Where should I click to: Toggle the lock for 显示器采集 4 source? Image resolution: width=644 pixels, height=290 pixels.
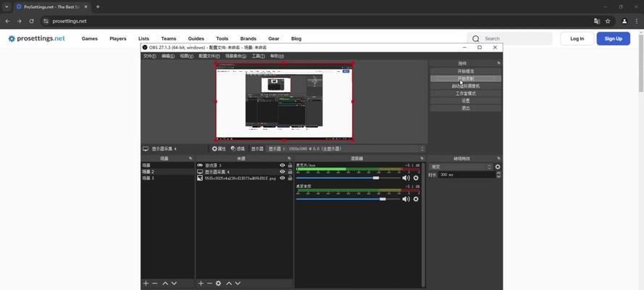coord(290,172)
